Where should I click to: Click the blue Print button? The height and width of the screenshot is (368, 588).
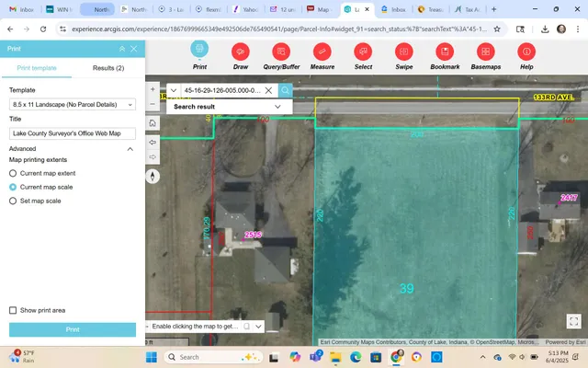72,329
